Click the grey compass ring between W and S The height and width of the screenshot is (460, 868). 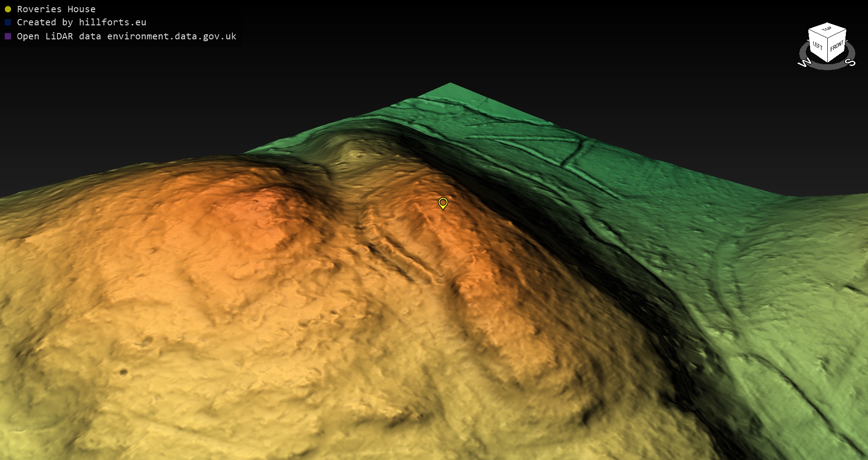pyautogui.click(x=827, y=67)
